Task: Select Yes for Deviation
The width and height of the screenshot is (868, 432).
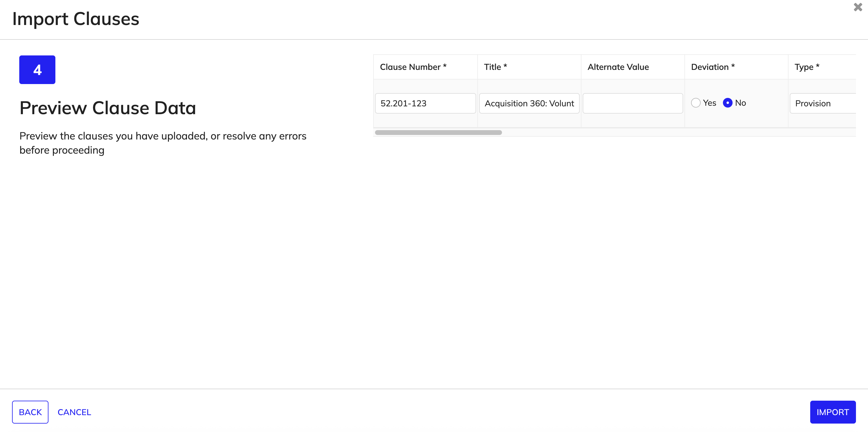Action: tap(696, 103)
